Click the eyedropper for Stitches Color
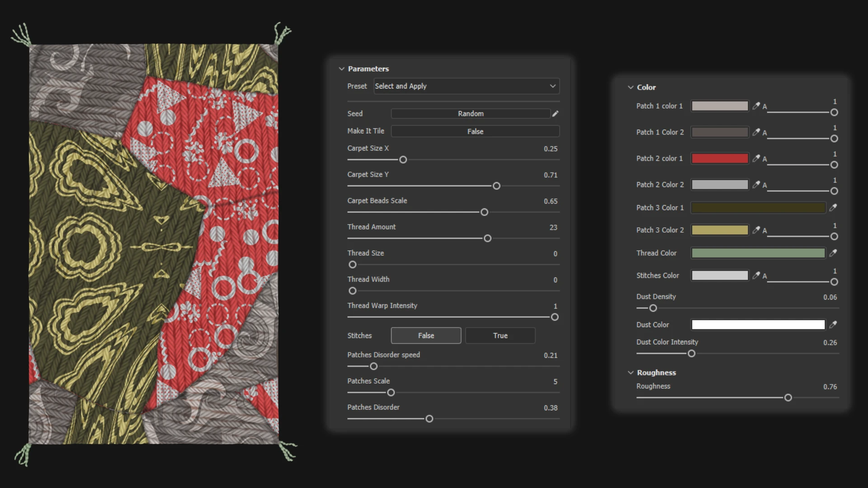Image resolution: width=868 pixels, height=488 pixels. (x=756, y=275)
